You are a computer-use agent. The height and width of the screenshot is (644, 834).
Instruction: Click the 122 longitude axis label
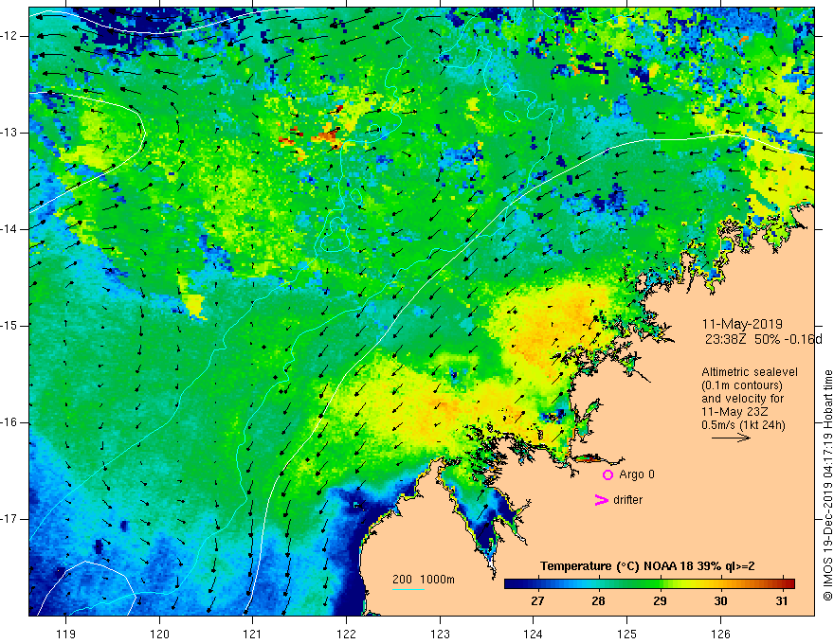[x=346, y=634]
